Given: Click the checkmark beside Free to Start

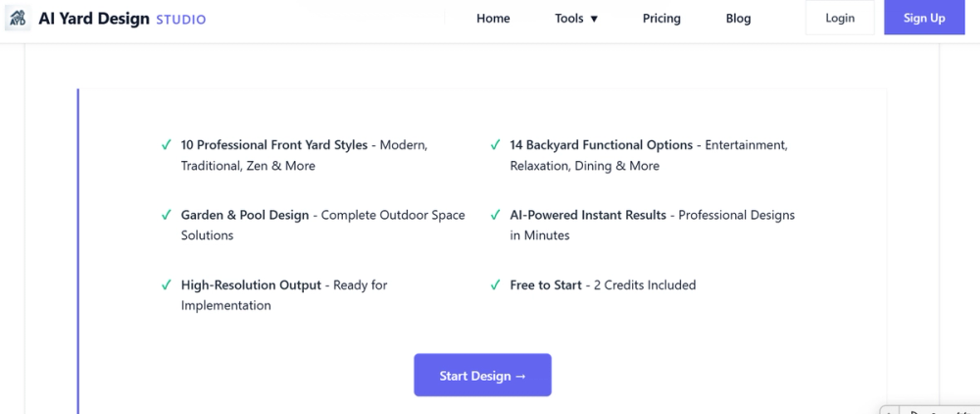Looking at the screenshot, I should point(496,285).
